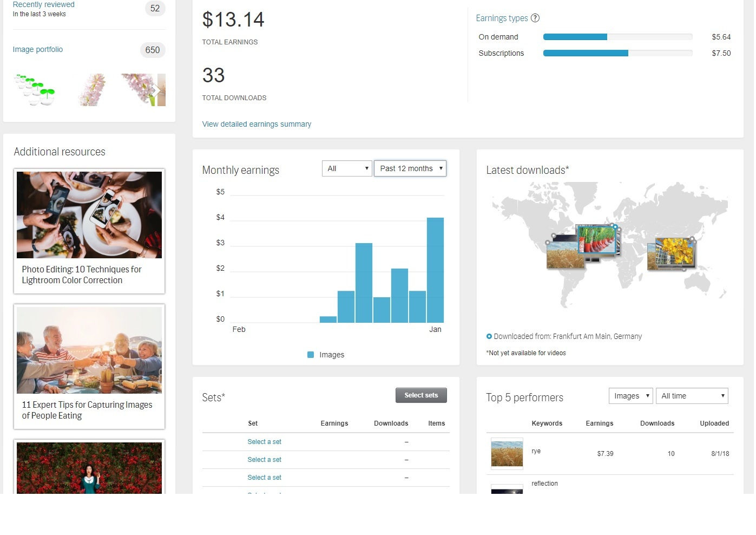This screenshot has width=756, height=535.
Task: Open Lightroom Color Correction article thumbnail
Action: (x=89, y=215)
